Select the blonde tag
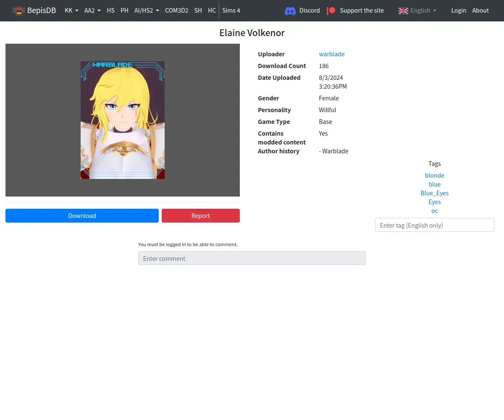The image size is (504, 420). 435,176
